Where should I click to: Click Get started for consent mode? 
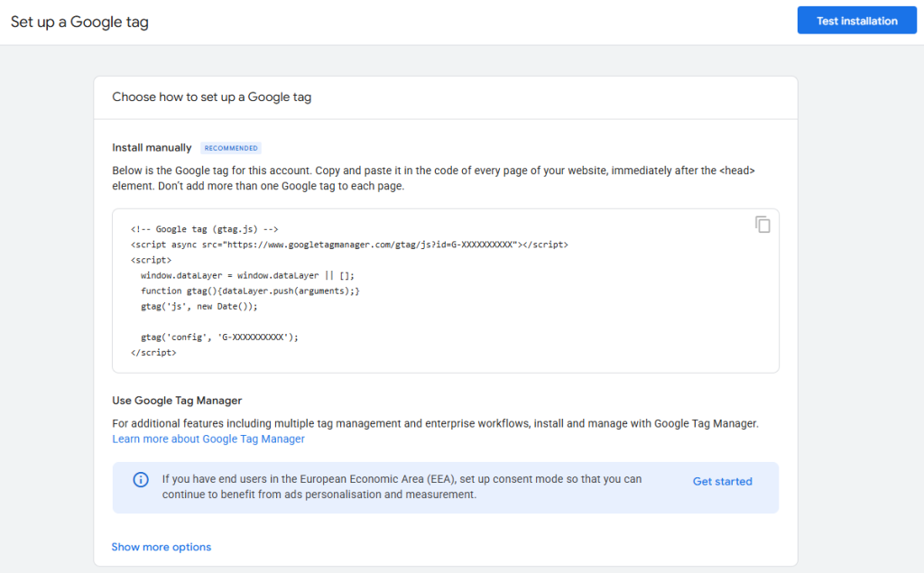722,481
